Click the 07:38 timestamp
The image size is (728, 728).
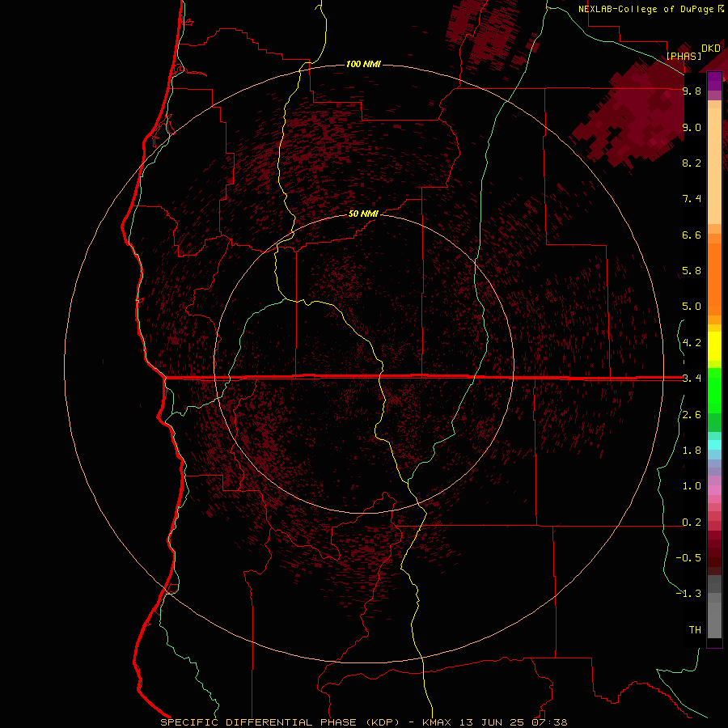(x=550, y=722)
